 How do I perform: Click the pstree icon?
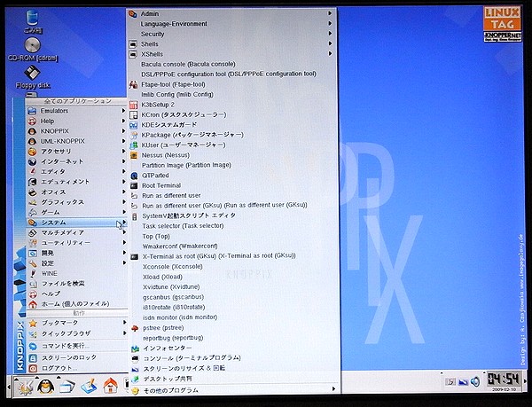135,328
